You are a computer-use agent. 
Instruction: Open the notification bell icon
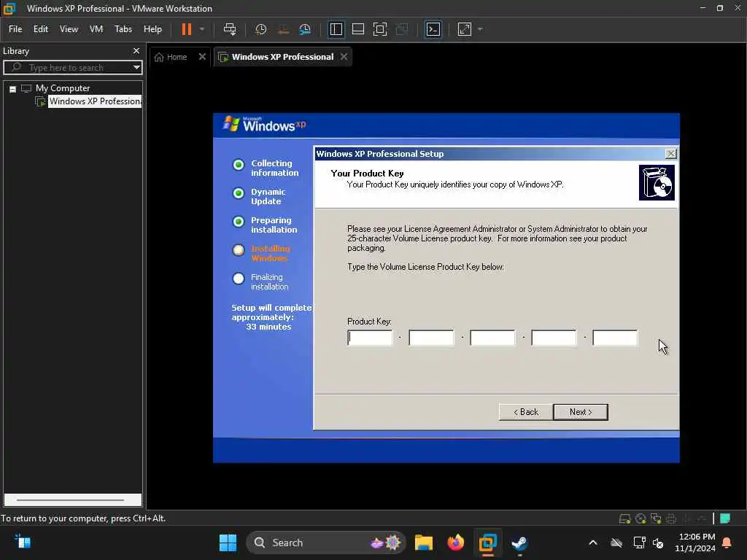727,542
